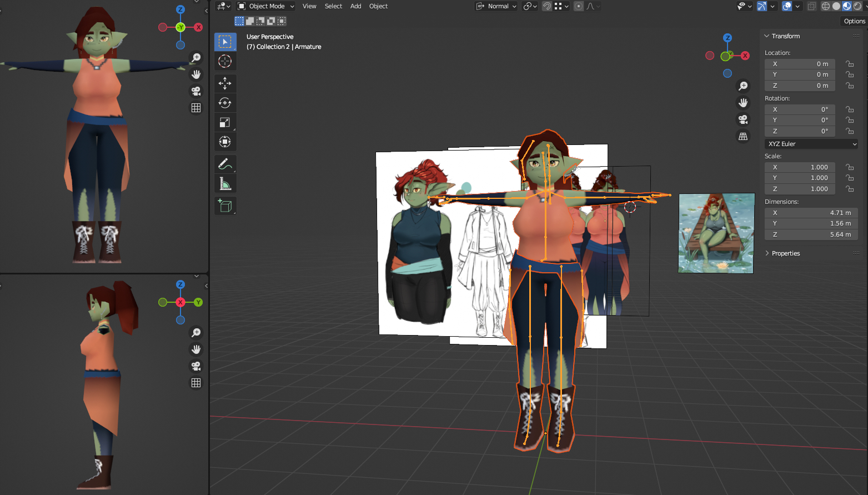Activate the Move tool
Viewport: 868px width, 495px height.
point(225,83)
